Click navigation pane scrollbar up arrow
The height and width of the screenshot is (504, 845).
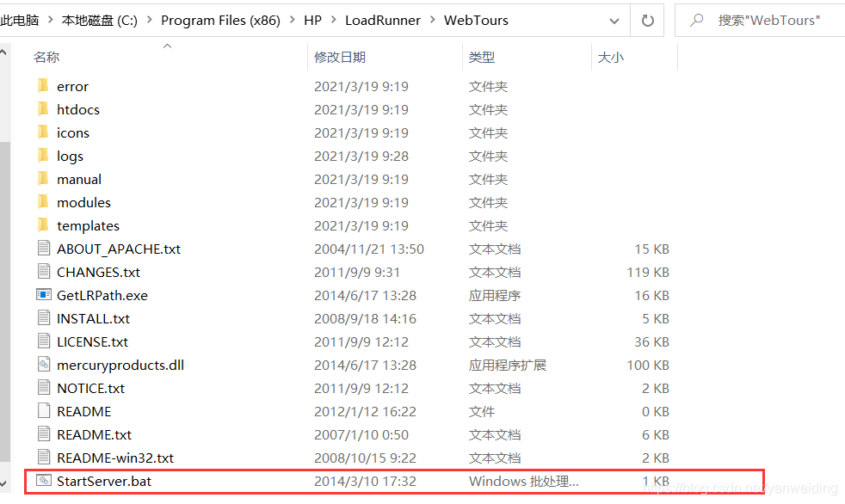tap(3, 52)
